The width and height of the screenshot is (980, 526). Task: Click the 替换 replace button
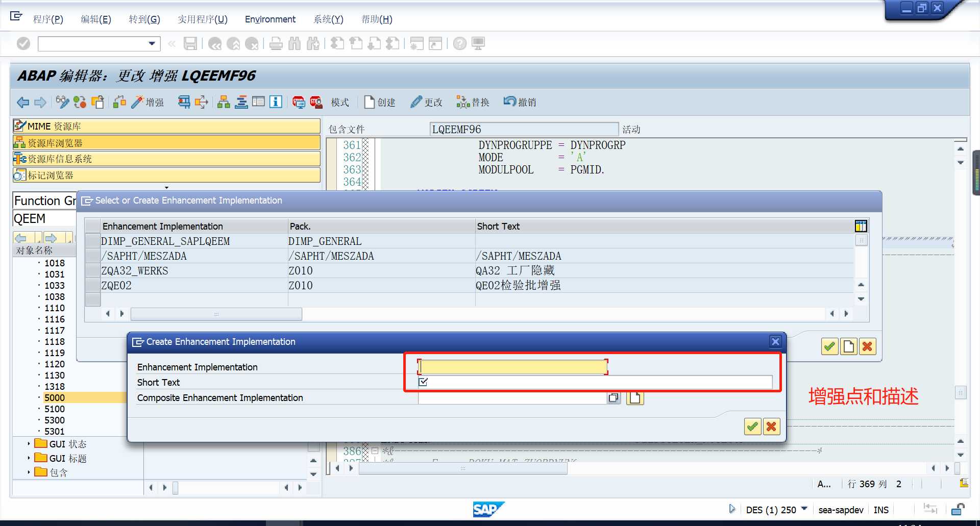click(x=473, y=102)
